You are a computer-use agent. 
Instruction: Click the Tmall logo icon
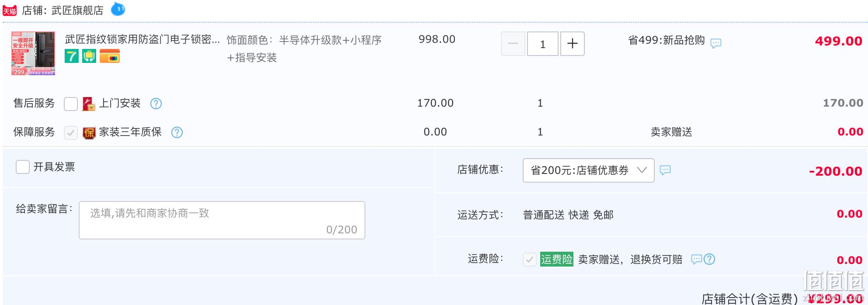[10, 10]
